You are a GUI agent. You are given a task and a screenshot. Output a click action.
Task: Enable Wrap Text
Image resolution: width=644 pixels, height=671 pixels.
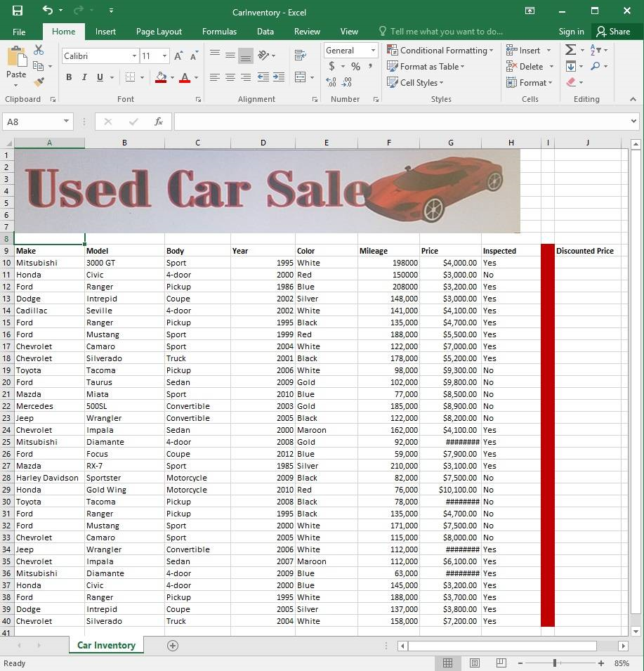[301, 56]
